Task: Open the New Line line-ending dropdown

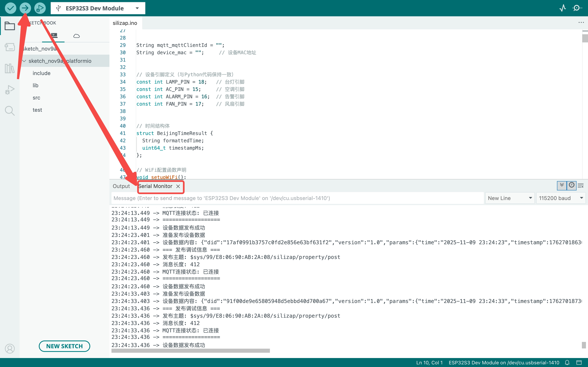Action: [x=509, y=198]
